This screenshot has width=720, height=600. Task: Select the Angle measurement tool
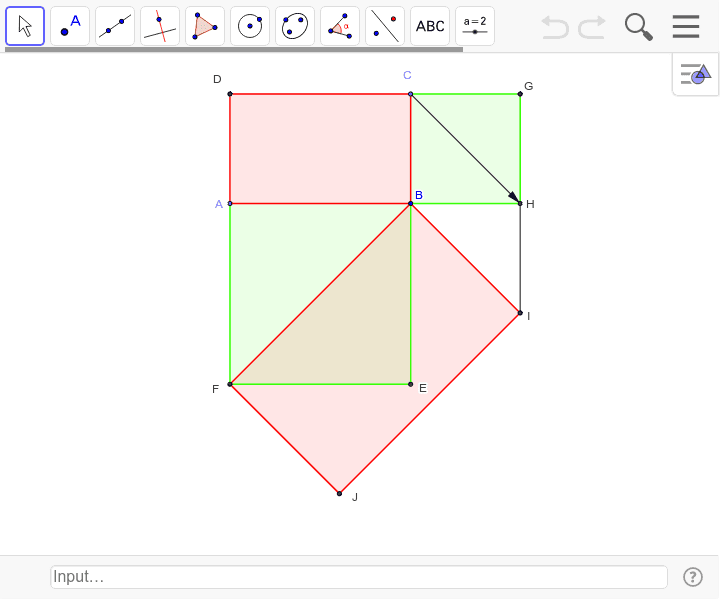coord(340,26)
